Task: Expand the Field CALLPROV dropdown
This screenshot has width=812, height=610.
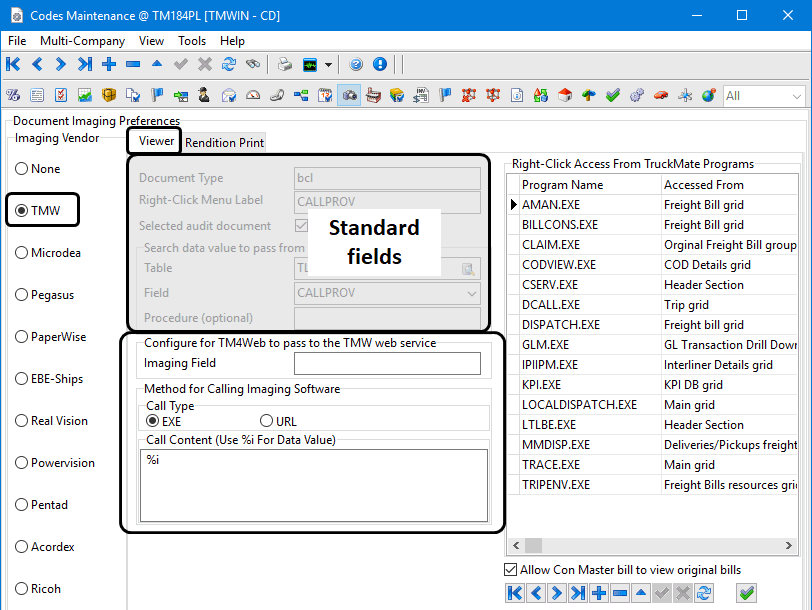Action: coord(472,293)
